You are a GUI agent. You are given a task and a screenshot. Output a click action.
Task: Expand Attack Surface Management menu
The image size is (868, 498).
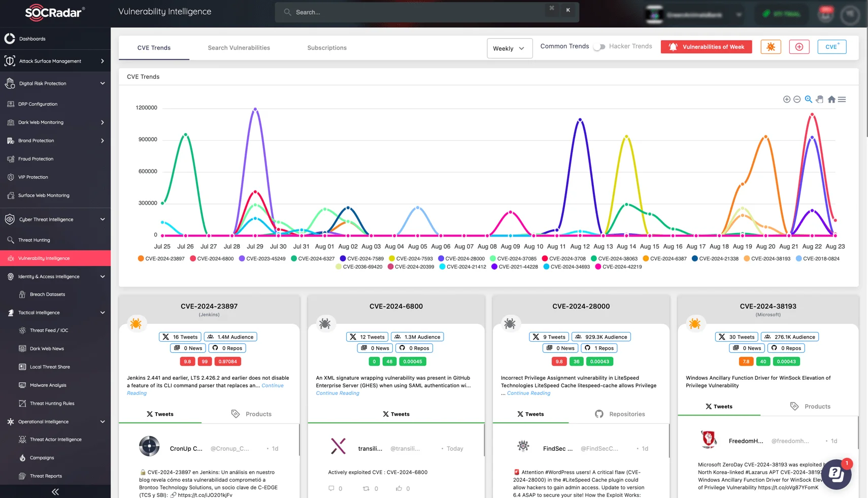(x=55, y=61)
